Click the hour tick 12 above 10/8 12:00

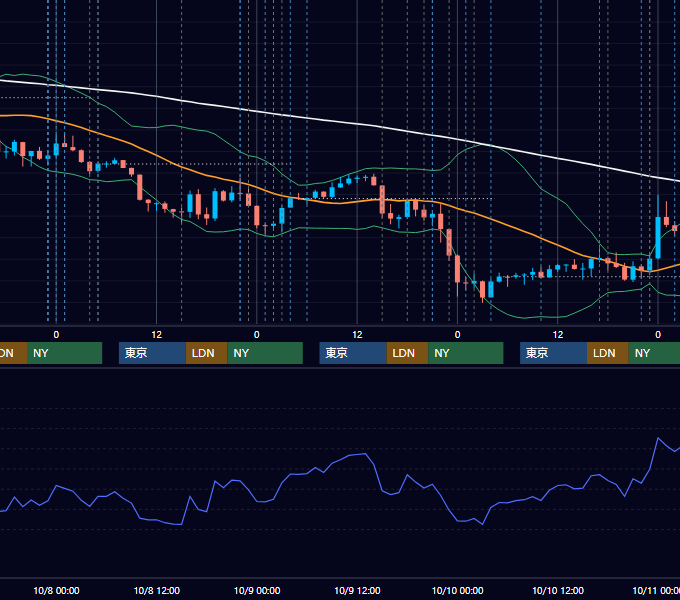point(157,335)
